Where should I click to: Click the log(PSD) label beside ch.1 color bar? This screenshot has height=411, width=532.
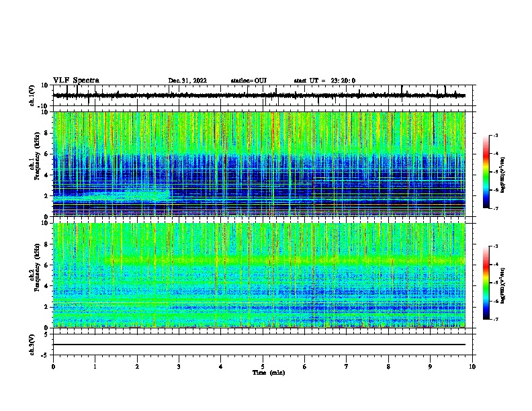[x=503, y=175]
